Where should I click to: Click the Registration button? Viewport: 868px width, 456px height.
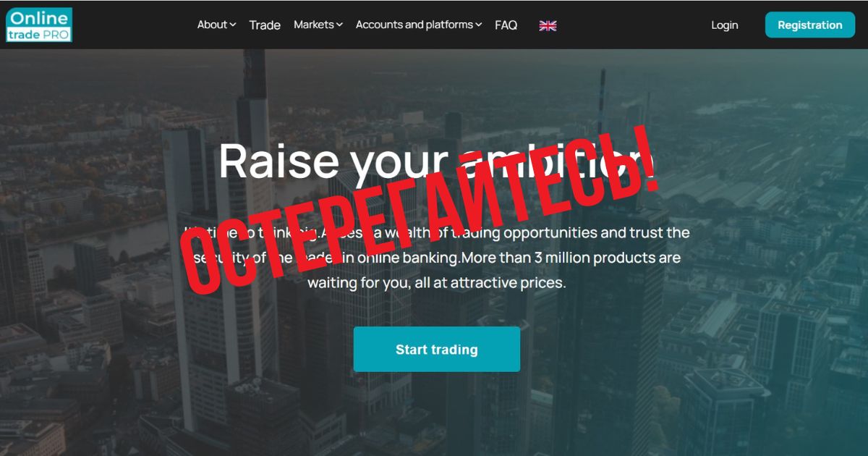[810, 25]
